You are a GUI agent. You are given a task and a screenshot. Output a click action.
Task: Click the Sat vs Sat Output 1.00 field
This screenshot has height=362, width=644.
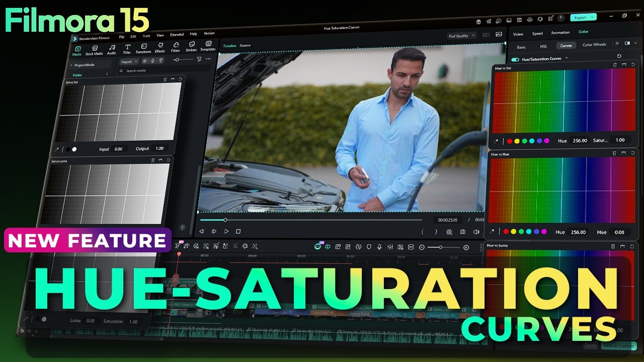(x=159, y=148)
